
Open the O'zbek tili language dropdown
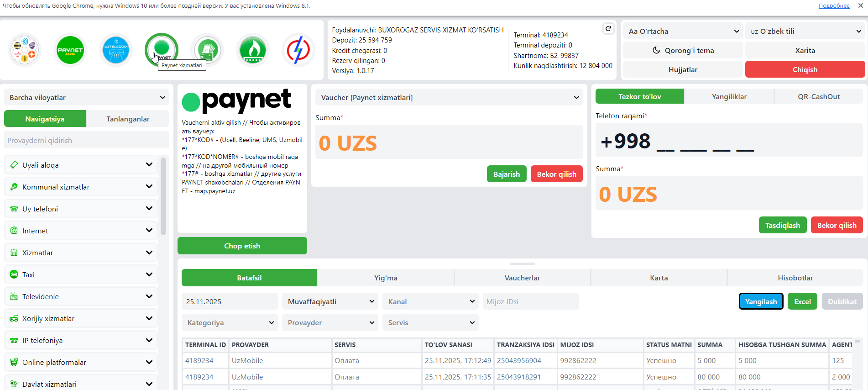[x=805, y=31]
